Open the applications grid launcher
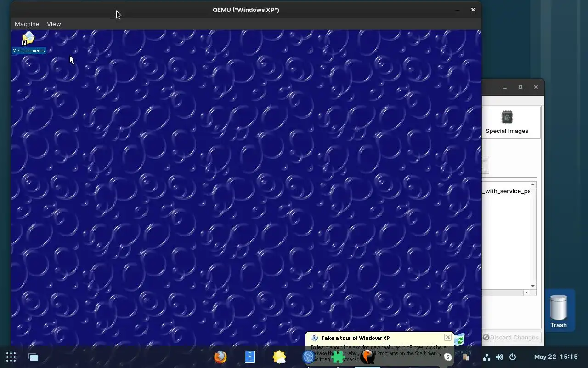 11,357
